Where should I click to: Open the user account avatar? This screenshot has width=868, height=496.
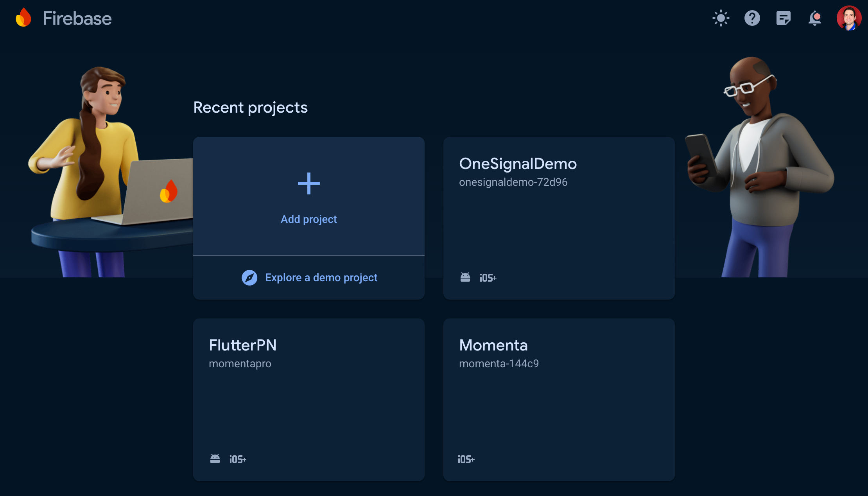coord(849,18)
